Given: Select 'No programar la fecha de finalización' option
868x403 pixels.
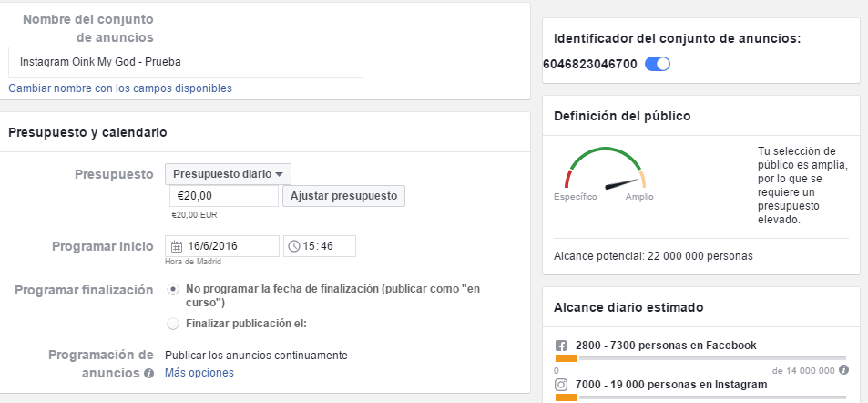Looking at the screenshot, I should click(x=173, y=290).
